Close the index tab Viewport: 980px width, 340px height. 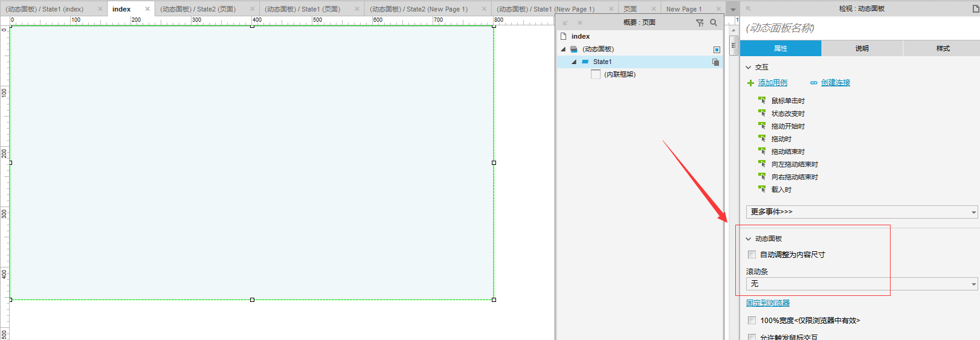click(x=147, y=9)
